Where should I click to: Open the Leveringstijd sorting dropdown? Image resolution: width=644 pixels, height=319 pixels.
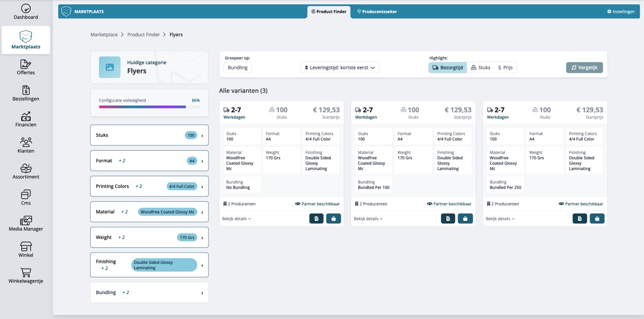tap(340, 68)
